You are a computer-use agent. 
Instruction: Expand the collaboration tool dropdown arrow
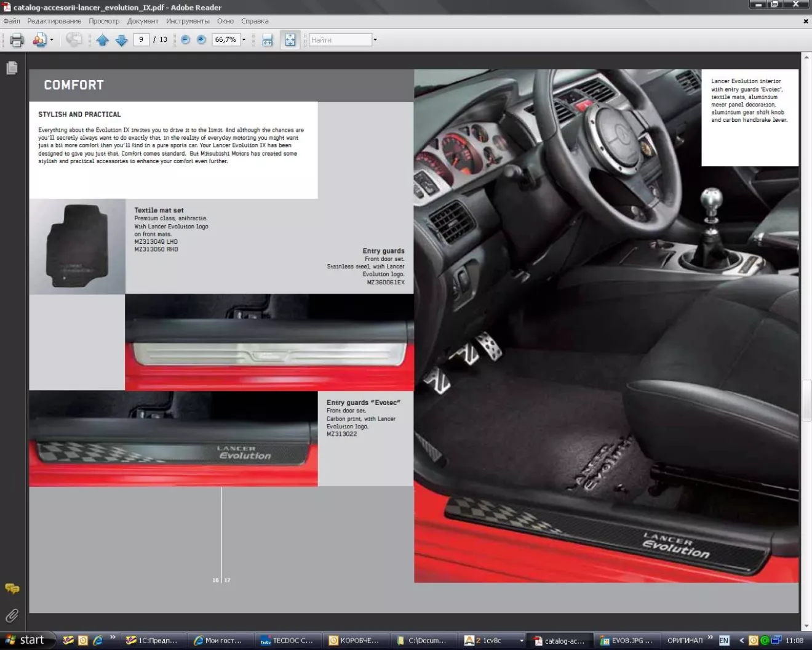point(52,40)
